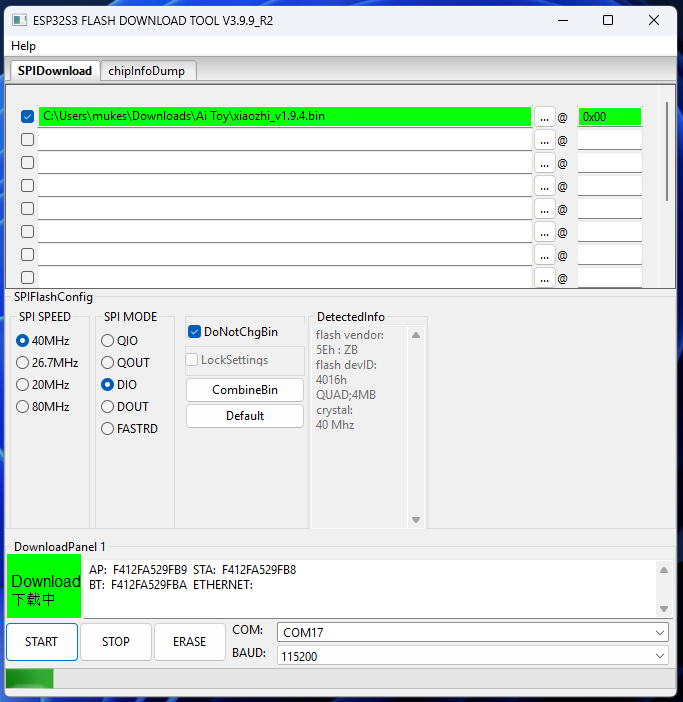Click the ERASE button
The width and height of the screenshot is (683, 702).
(x=190, y=642)
